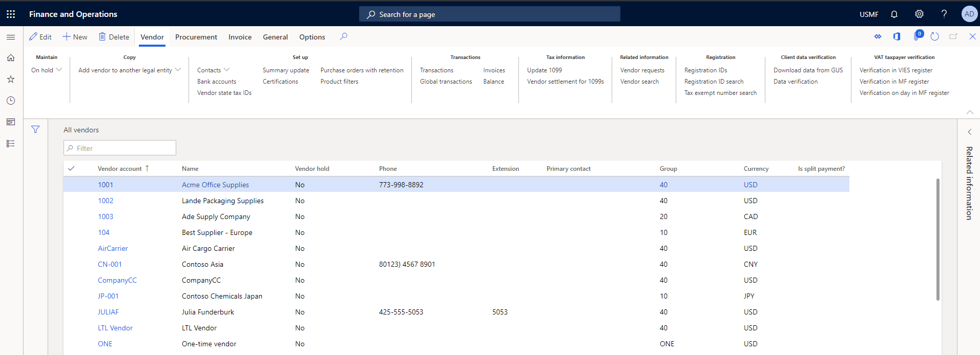Image resolution: width=980 pixels, height=355 pixels.
Task: Open Bank accounts
Action: 217,82
